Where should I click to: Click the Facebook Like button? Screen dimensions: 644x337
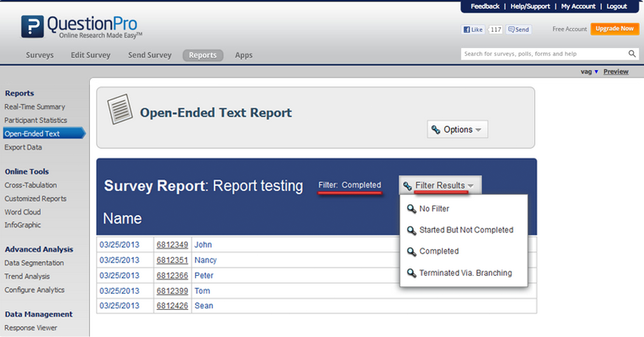click(473, 29)
